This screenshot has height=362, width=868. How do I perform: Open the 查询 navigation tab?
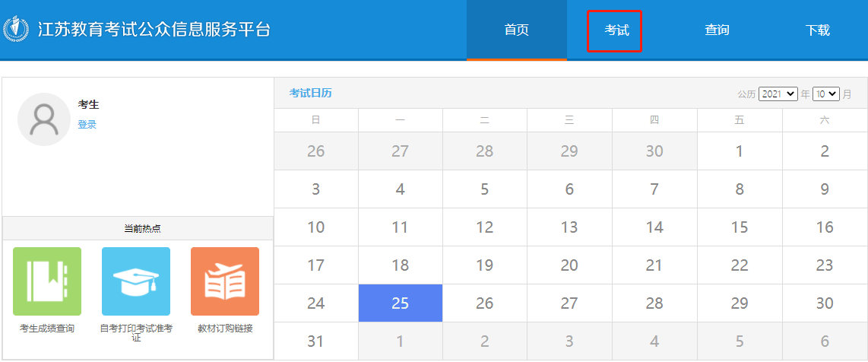[x=717, y=30]
